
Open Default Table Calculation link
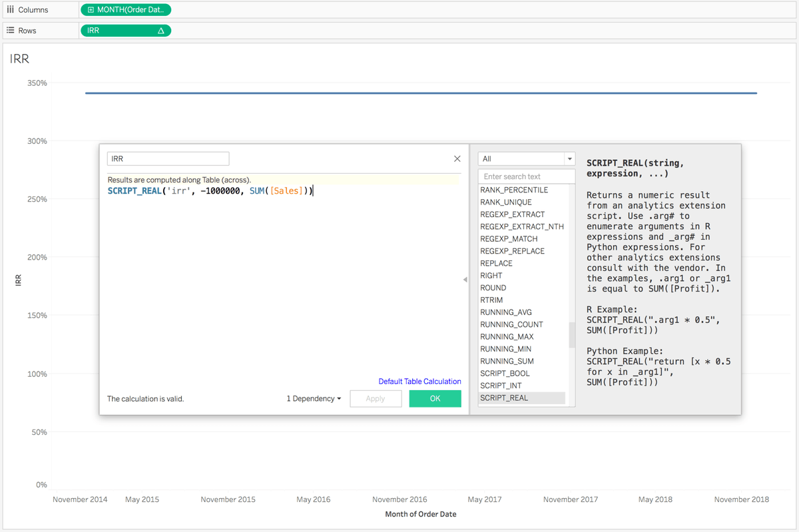click(x=419, y=382)
